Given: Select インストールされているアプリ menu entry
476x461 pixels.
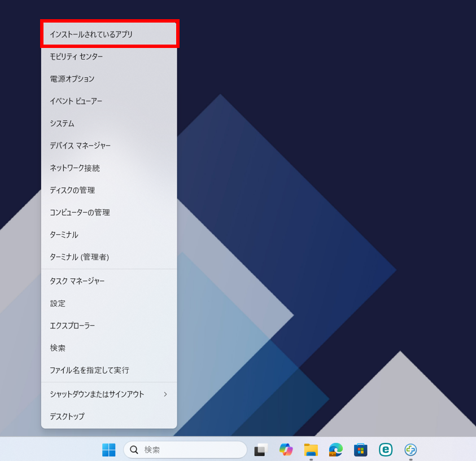Looking at the screenshot, I should tap(110, 34).
